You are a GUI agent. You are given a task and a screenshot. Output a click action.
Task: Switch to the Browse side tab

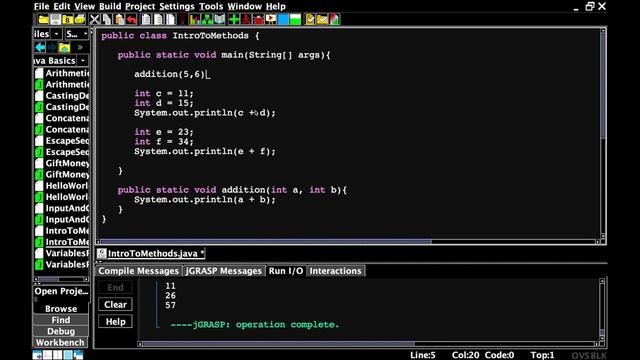(x=61, y=309)
